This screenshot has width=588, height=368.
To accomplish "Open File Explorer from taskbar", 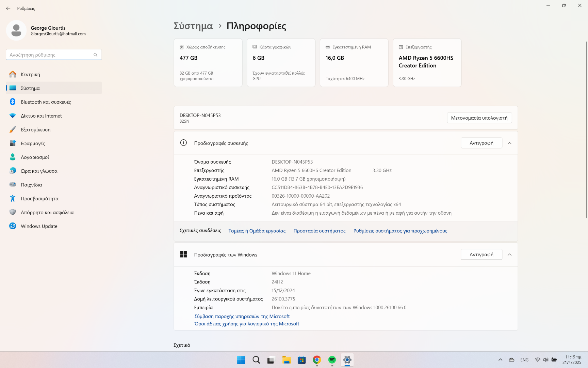I will (287, 360).
